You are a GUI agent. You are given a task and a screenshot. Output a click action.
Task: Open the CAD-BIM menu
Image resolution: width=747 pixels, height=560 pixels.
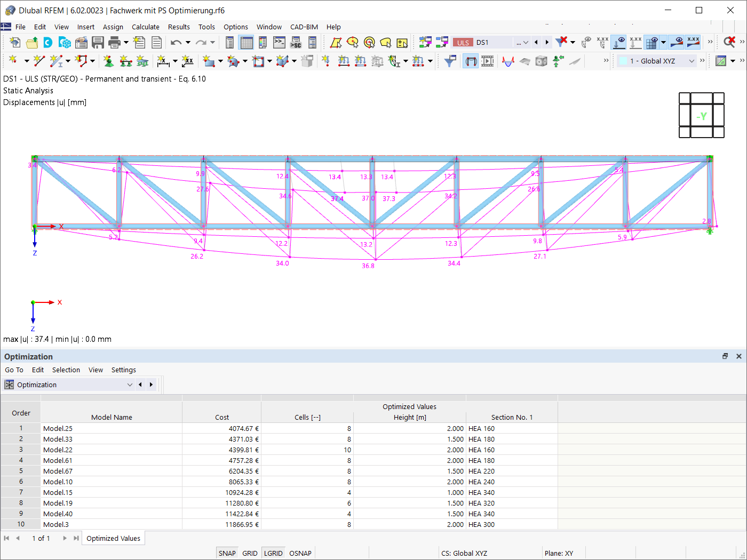304,27
